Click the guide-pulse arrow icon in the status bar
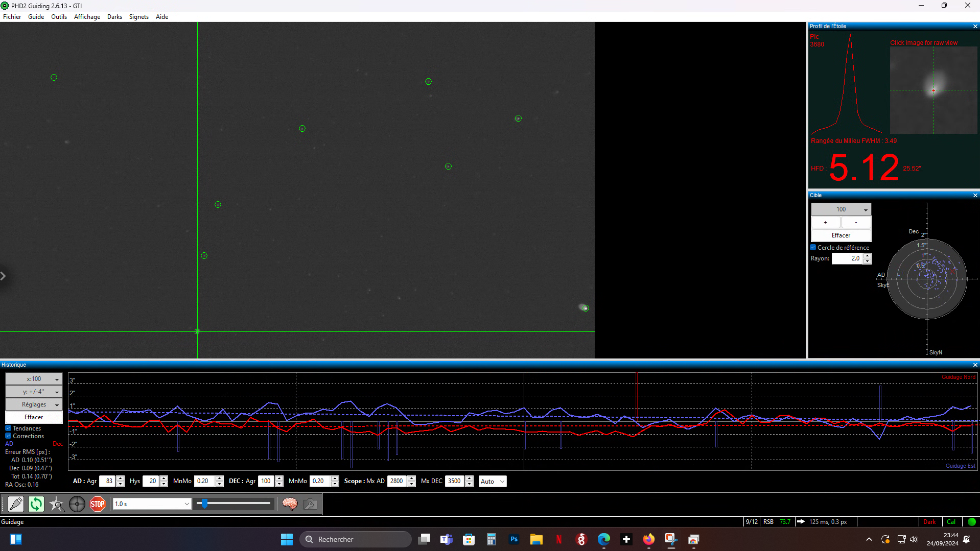 coord(801,522)
